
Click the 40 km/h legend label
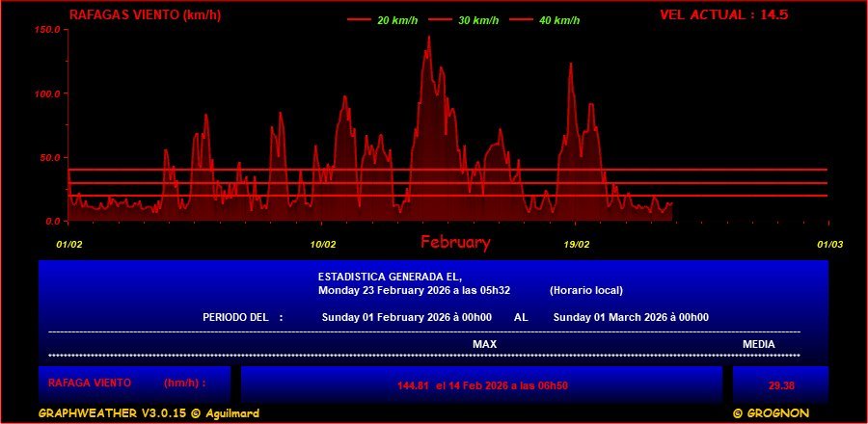pos(559,20)
